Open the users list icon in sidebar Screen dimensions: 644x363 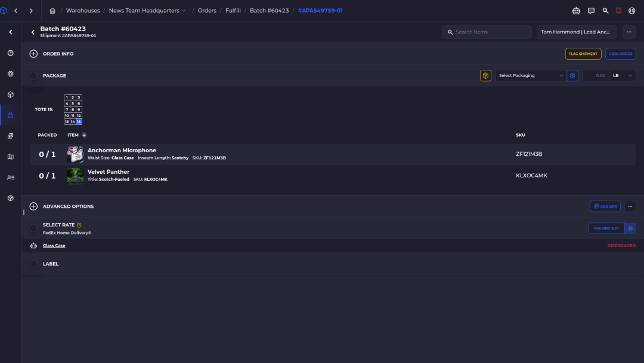(x=11, y=177)
